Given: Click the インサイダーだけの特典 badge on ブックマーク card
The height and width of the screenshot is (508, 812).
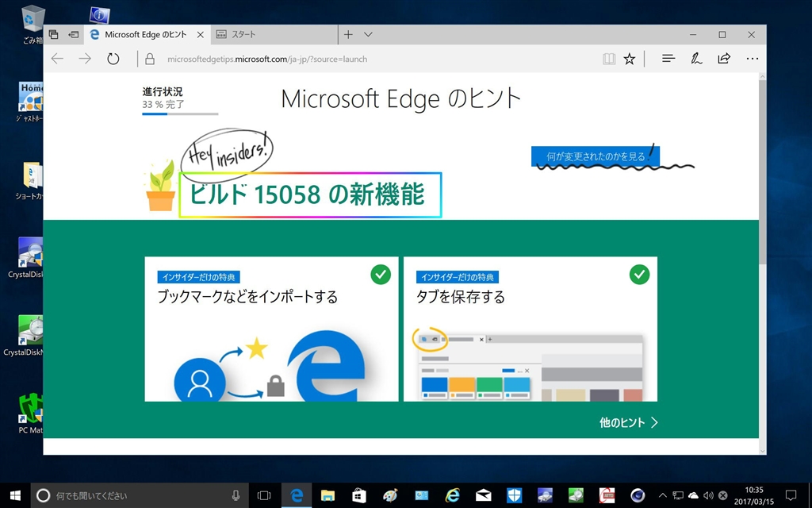Looking at the screenshot, I should [x=198, y=277].
